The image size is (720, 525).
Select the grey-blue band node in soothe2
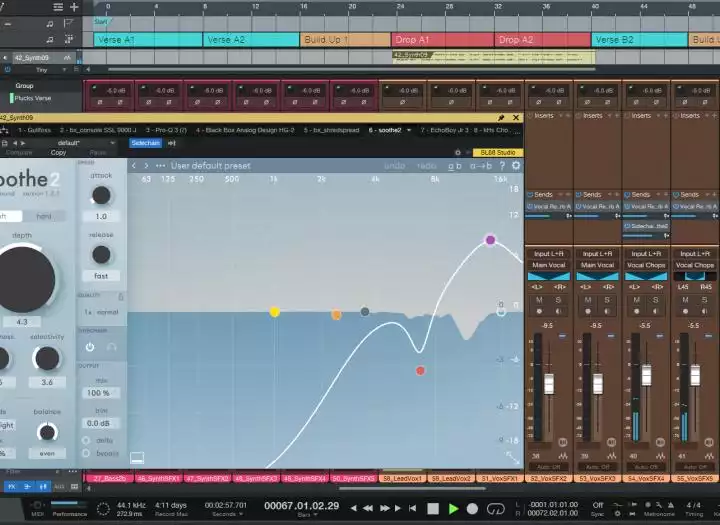365,312
